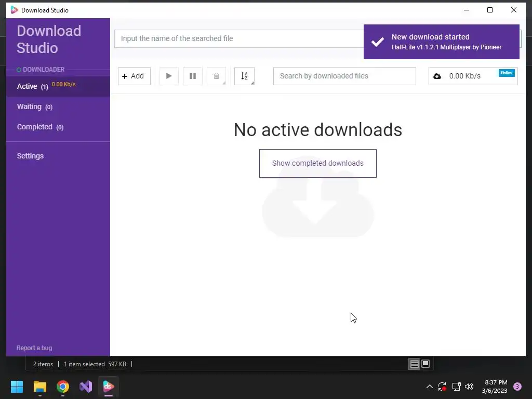Switch Explorer window to details view icon
Viewport: 532px width, 399px height.
click(414, 364)
